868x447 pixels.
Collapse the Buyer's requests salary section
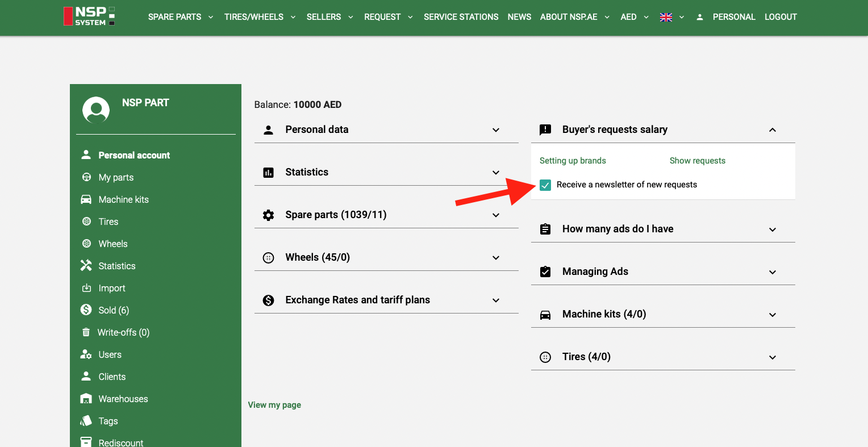[x=772, y=130]
